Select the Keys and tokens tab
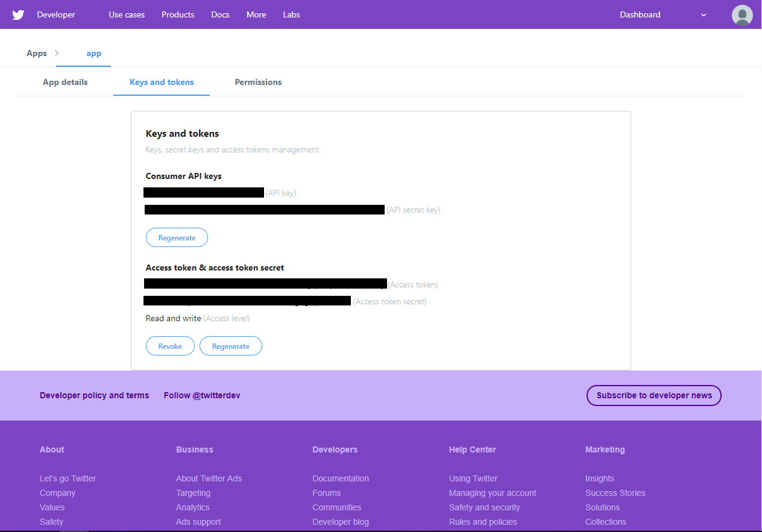 pyautogui.click(x=162, y=82)
